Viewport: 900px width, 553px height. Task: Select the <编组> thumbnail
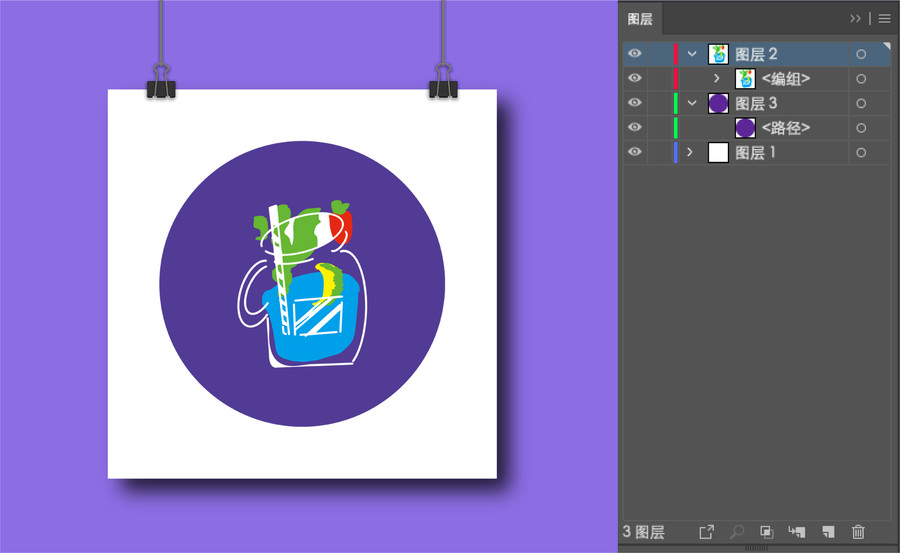(745, 79)
